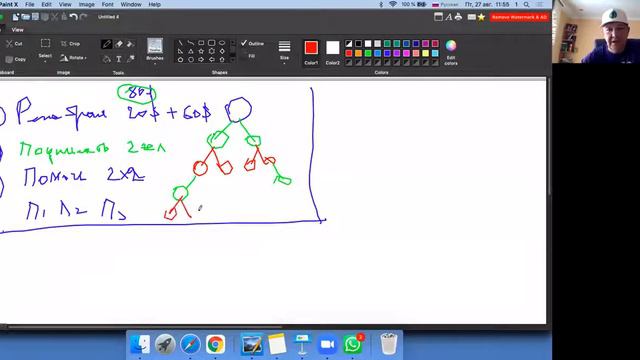
Task: Pick the bright green palette color
Action: (368, 53)
